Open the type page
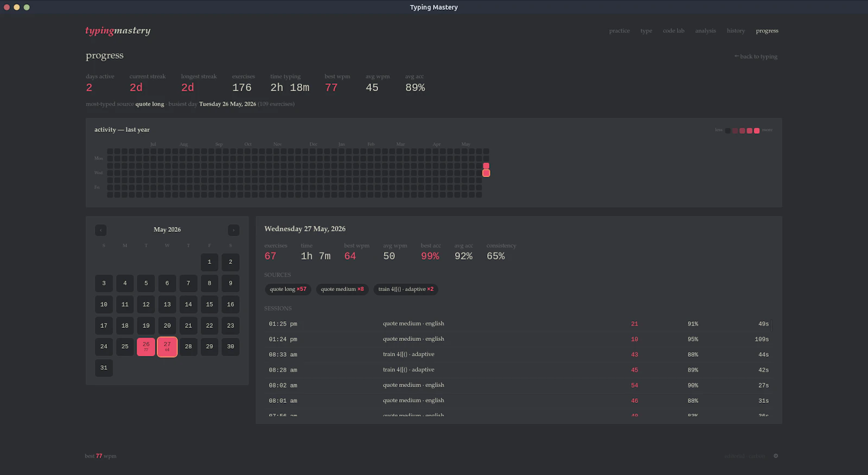This screenshot has height=475, width=868. click(x=646, y=31)
